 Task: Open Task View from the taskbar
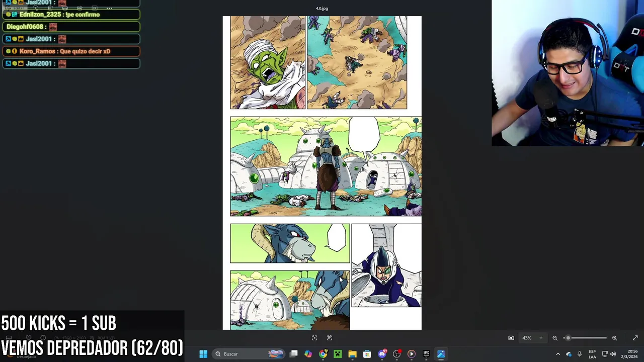293,354
